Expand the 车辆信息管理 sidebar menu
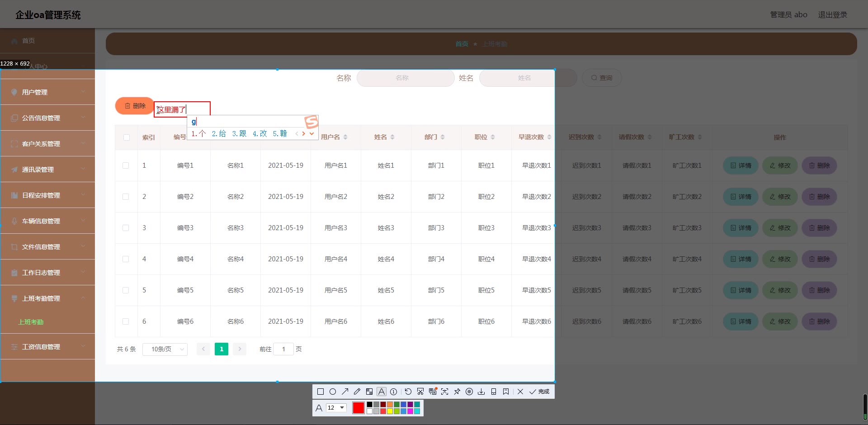 (x=47, y=221)
